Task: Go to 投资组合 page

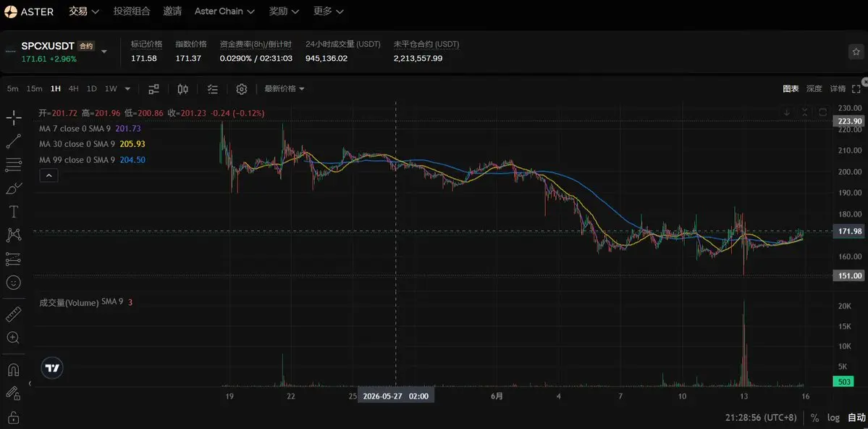Action: (132, 11)
